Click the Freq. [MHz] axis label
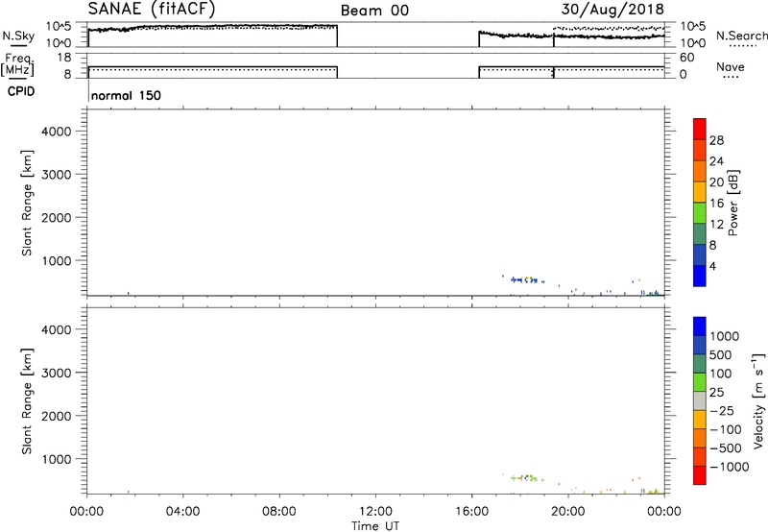Image resolution: width=768 pixels, height=532 pixels. [18, 64]
